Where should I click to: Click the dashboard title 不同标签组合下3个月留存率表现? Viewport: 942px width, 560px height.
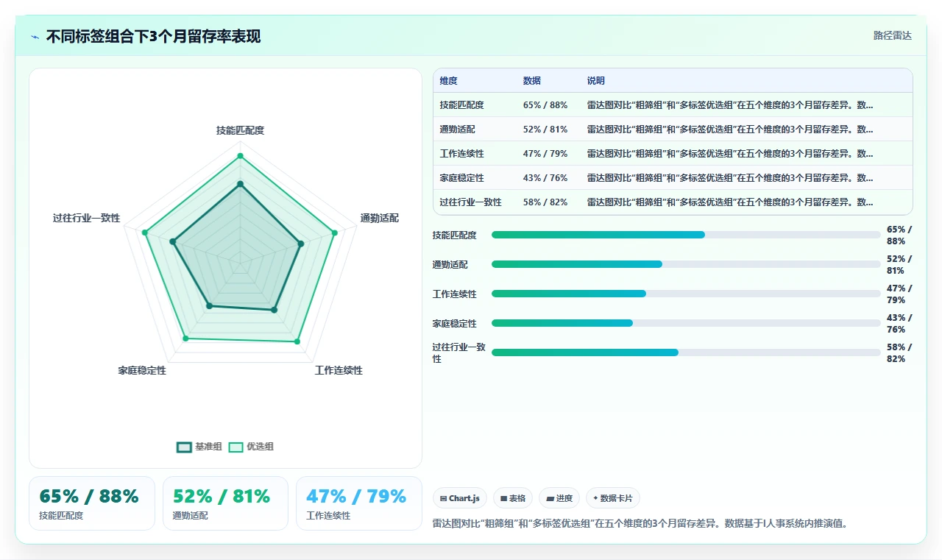point(153,37)
